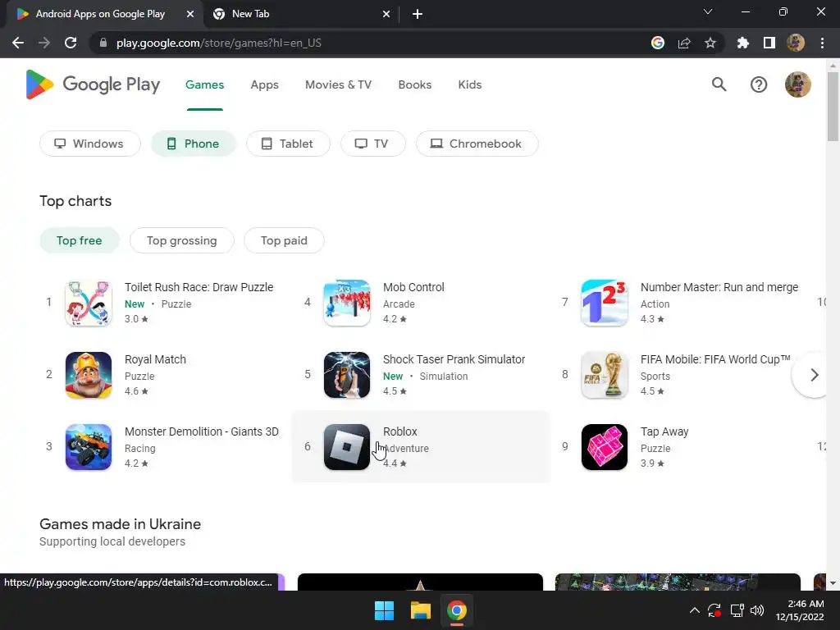This screenshot has width=840, height=630.
Task: Open the Toilet Rush Race app icon
Action: [89, 303]
